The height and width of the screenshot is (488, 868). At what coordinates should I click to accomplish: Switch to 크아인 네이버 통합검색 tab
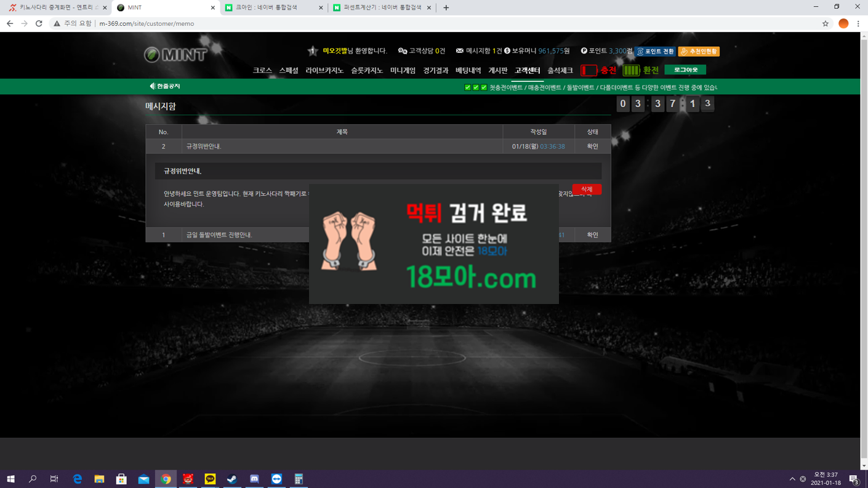274,7
